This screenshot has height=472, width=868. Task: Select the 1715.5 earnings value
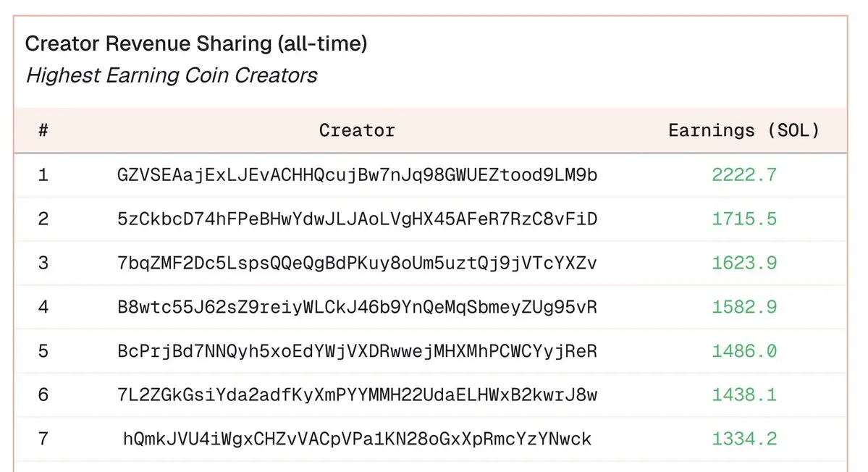click(x=744, y=219)
